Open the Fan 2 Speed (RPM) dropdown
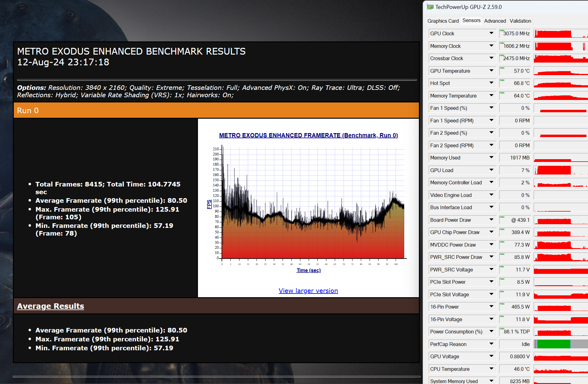The image size is (588, 384). pyautogui.click(x=491, y=145)
